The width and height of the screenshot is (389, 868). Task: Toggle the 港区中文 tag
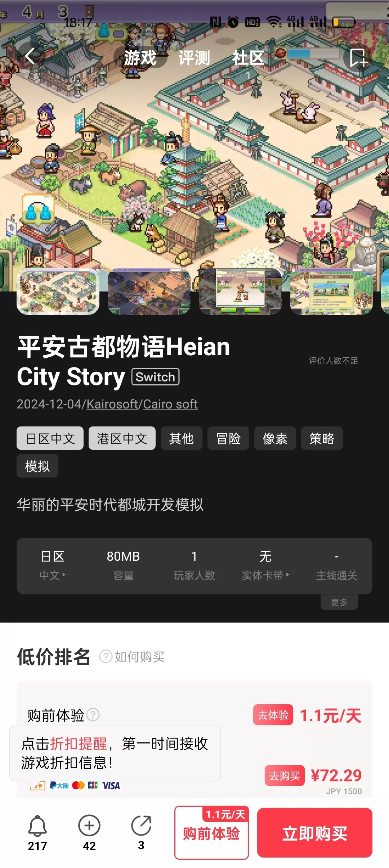(x=122, y=438)
